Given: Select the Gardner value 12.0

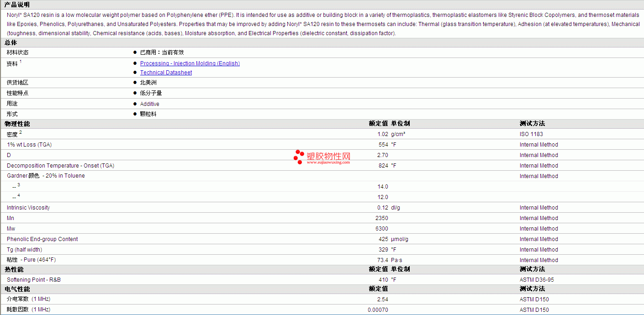Looking at the screenshot, I should [x=383, y=197].
